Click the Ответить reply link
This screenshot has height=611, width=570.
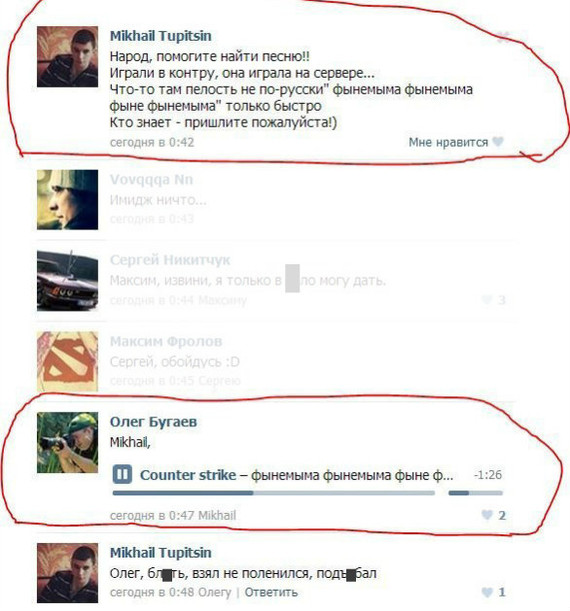(x=271, y=592)
